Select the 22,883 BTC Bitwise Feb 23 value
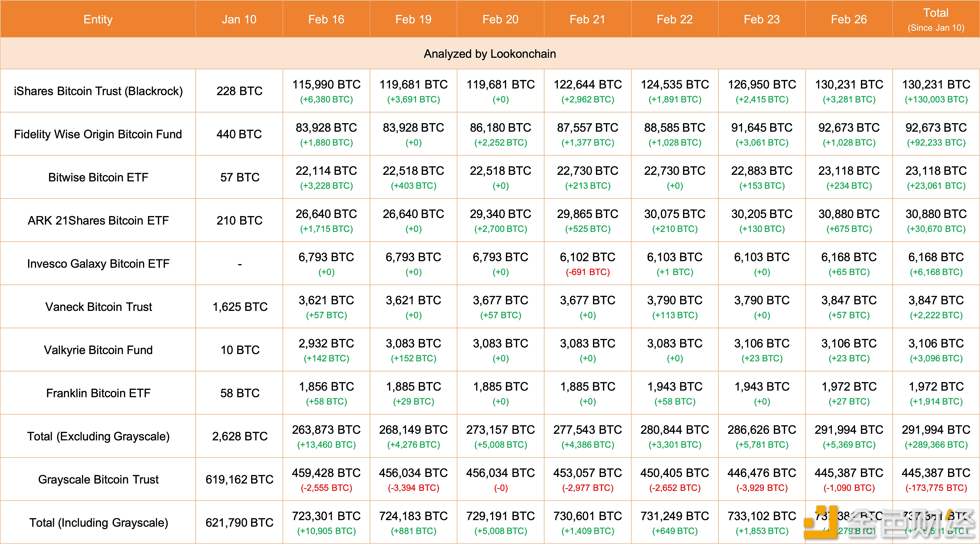Image resolution: width=980 pixels, height=544 pixels. (762, 171)
